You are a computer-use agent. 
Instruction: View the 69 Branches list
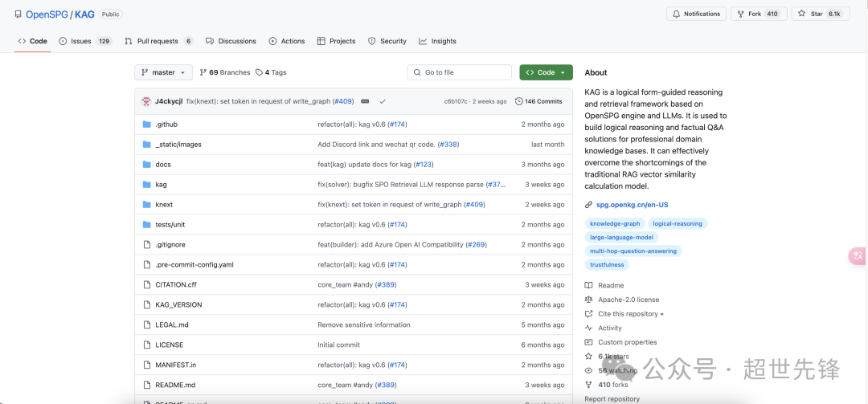pyautogui.click(x=225, y=72)
